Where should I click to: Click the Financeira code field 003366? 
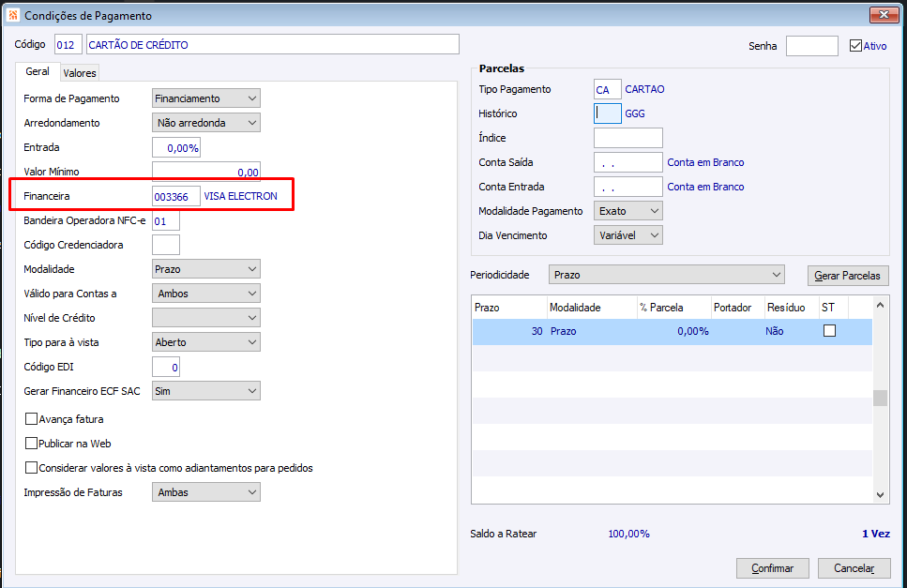pyautogui.click(x=176, y=196)
